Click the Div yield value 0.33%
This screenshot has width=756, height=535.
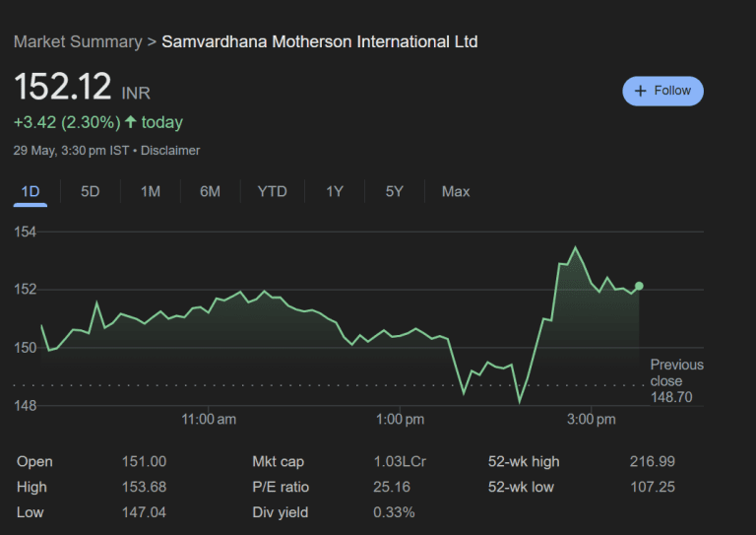point(394,512)
